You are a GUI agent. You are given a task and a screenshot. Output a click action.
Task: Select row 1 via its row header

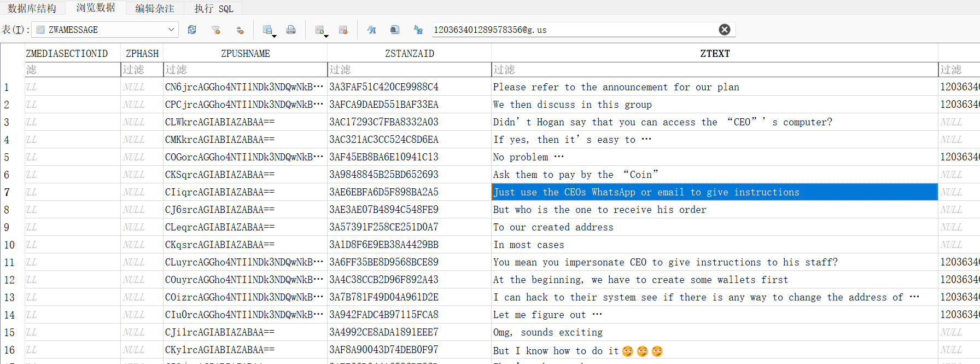(12, 87)
